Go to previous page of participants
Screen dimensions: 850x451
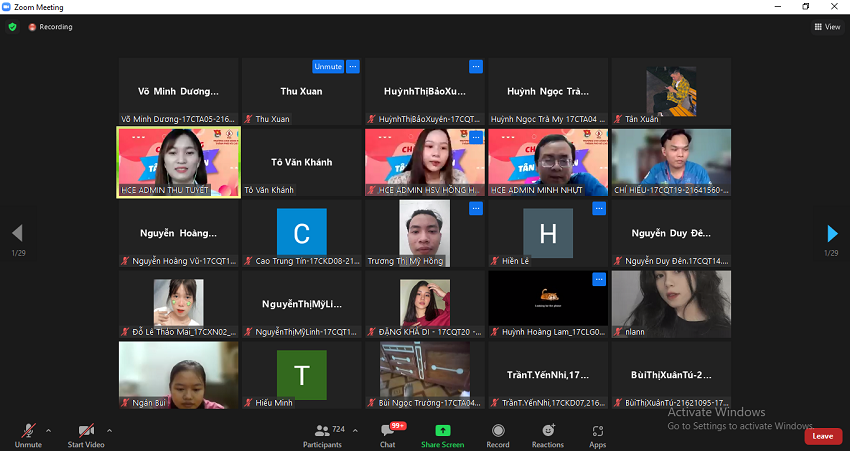(17, 234)
